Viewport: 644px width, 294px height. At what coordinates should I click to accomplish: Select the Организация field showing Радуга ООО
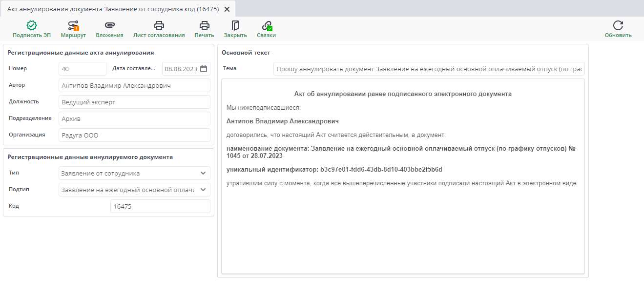[x=135, y=135]
